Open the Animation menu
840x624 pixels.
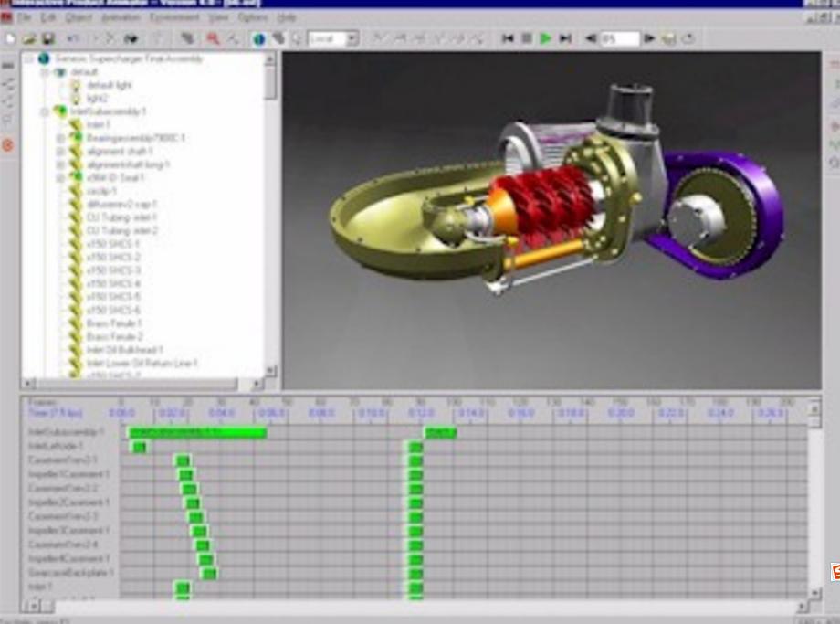click(121, 17)
